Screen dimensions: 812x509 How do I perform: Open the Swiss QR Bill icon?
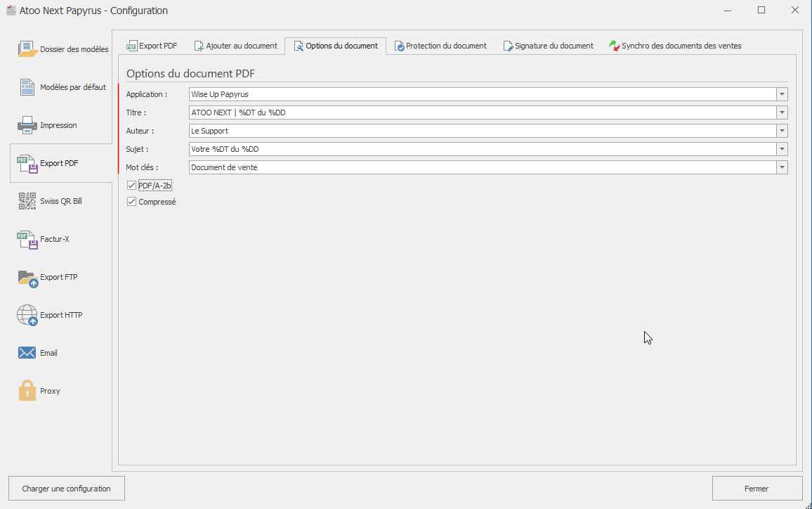point(27,201)
